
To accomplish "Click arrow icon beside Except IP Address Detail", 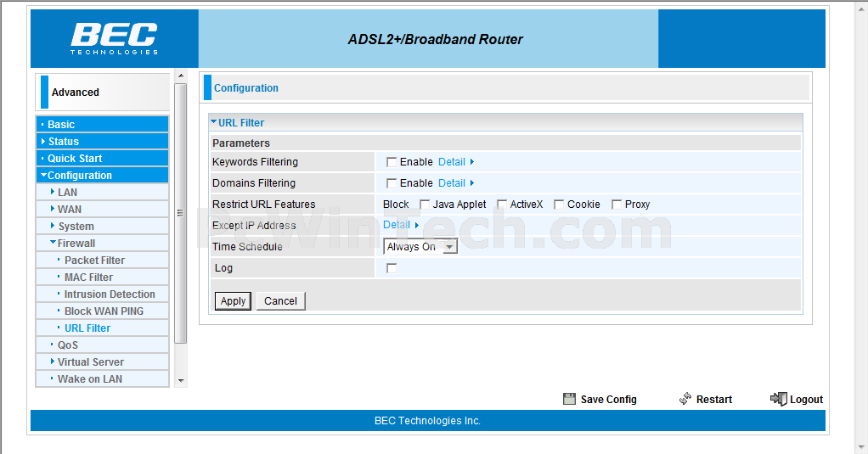I will point(417,226).
